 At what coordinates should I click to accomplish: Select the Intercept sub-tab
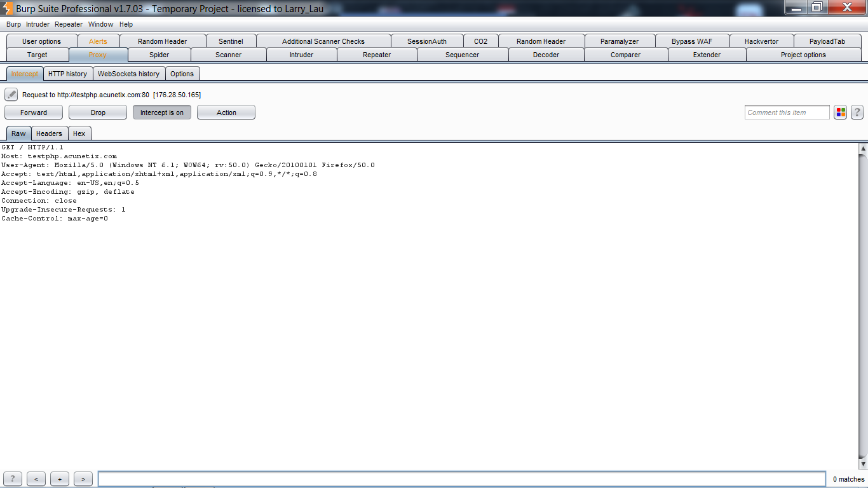25,74
